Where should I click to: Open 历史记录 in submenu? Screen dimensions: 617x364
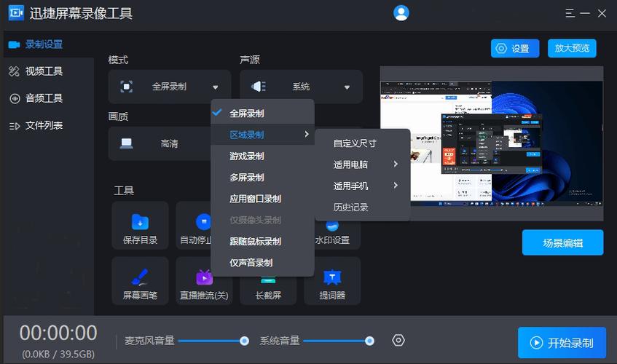tap(363, 207)
